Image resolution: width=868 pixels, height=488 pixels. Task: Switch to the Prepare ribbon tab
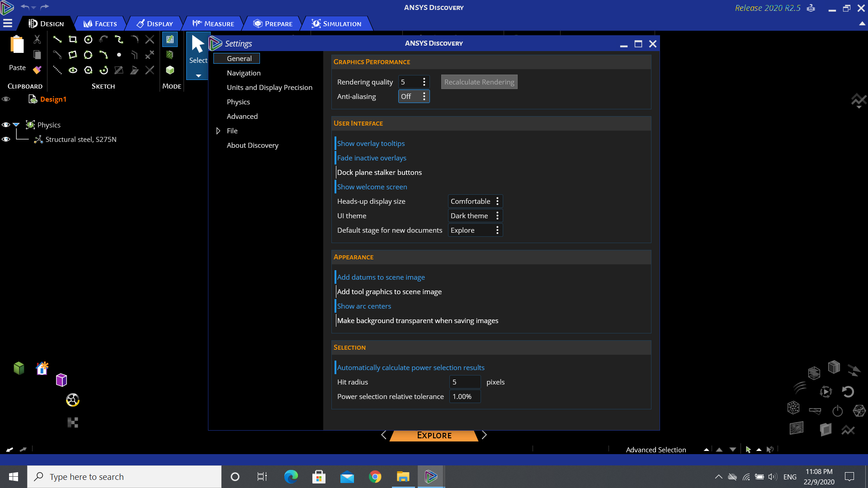pos(273,23)
